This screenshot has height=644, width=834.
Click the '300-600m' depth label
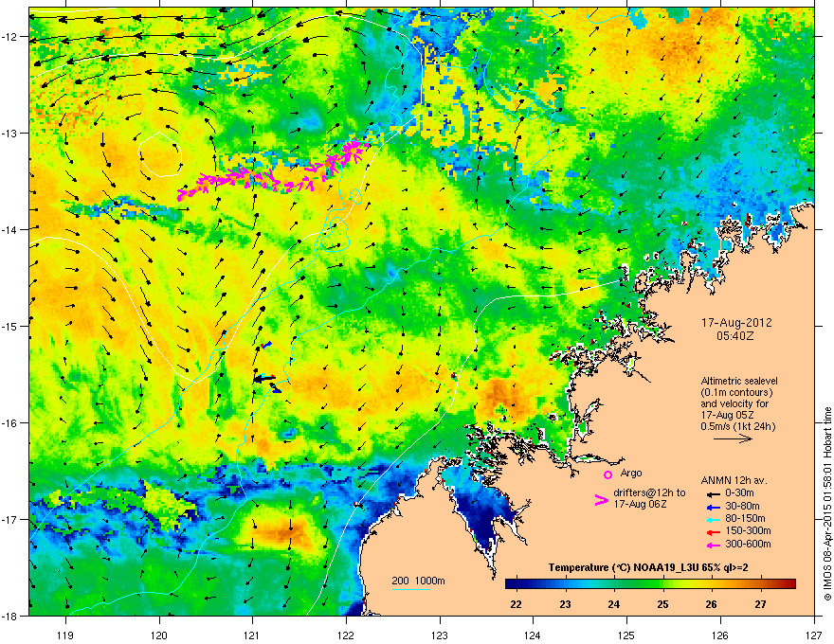(748, 544)
